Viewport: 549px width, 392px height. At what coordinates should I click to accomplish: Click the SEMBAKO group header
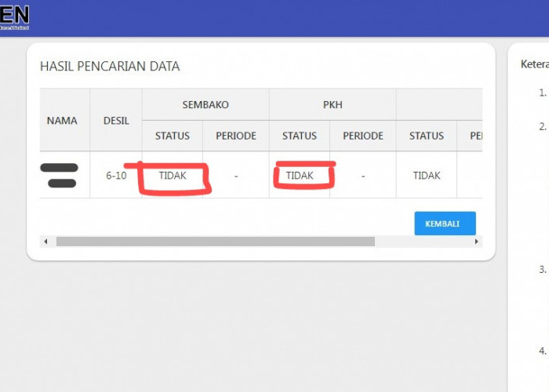[x=205, y=104]
